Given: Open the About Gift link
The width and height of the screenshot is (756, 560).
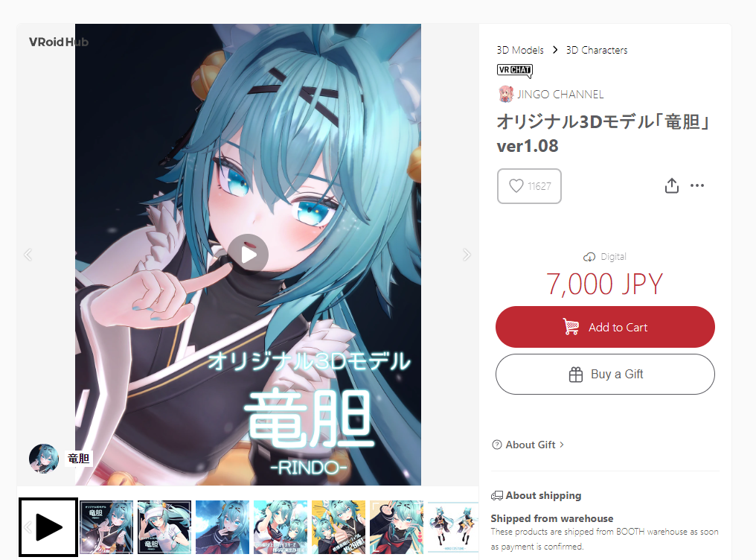Looking at the screenshot, I should [x=528, y=445].
